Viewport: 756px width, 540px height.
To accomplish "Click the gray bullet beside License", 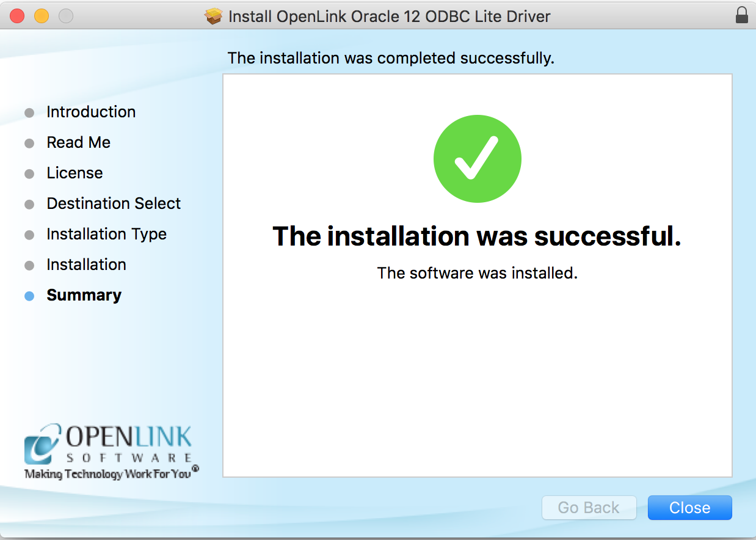I will click(x=29, y=174).
